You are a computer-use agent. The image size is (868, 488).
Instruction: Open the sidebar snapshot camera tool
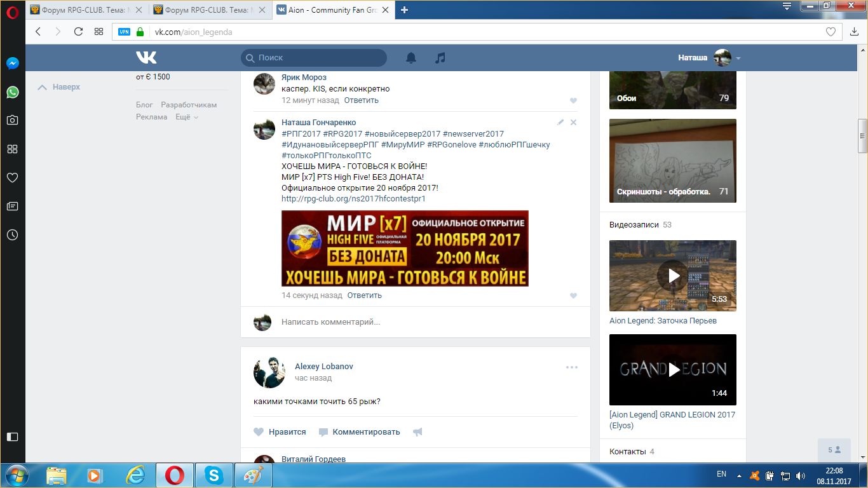(x=12, y=120)
